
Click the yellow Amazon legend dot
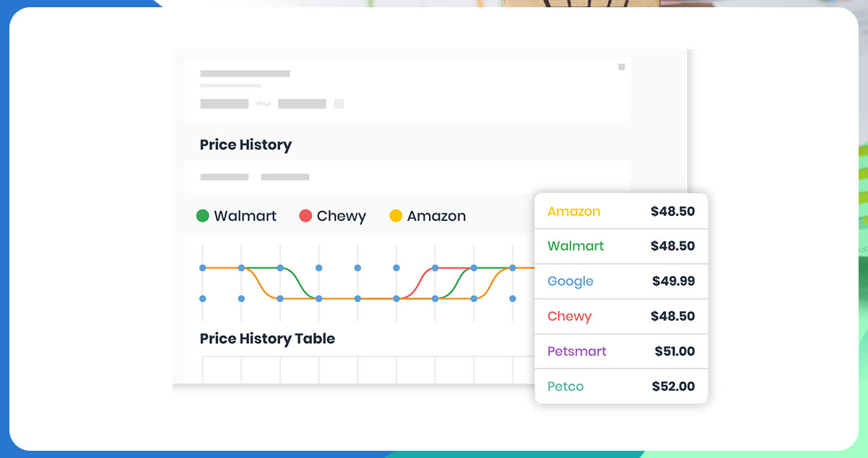[x=396, y=215]
